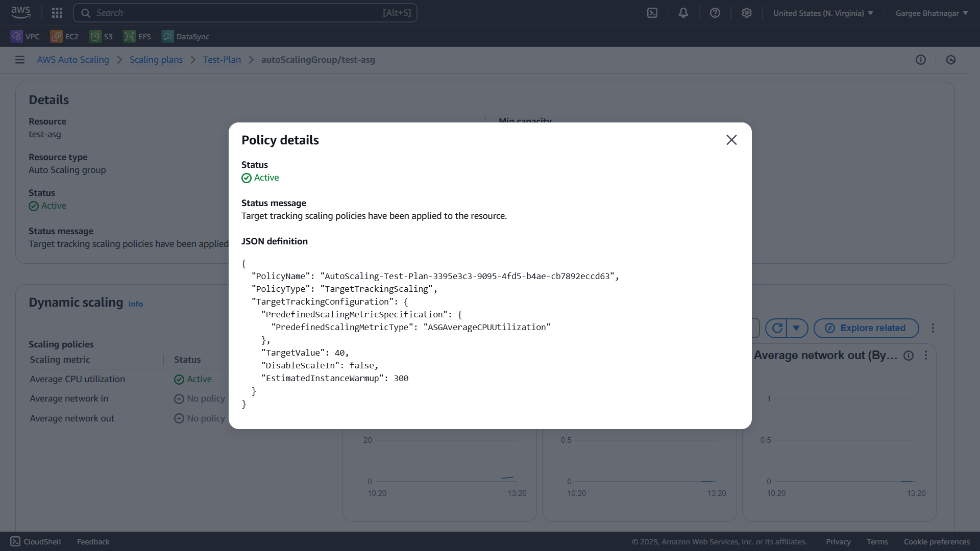Open the hexagon preferences icon near breadcrumbs
The height and width of the screenshot is (551, 980).
[x=951, y=60]
